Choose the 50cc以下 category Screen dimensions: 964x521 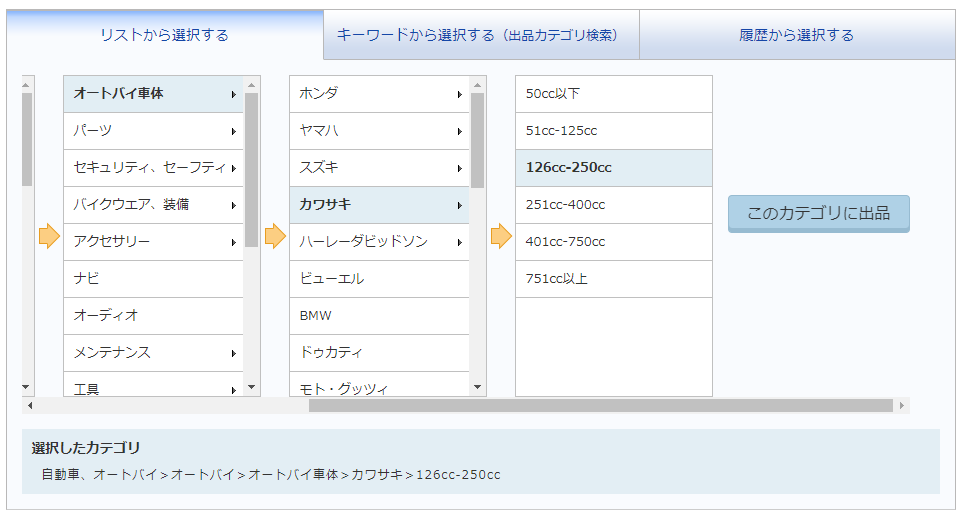pyautogui.click(x=614, y=94)
